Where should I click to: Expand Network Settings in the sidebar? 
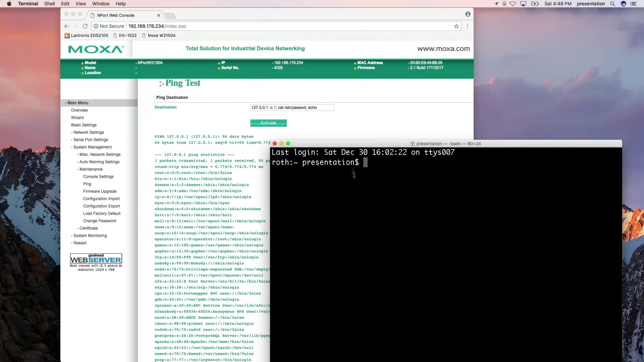88,132
